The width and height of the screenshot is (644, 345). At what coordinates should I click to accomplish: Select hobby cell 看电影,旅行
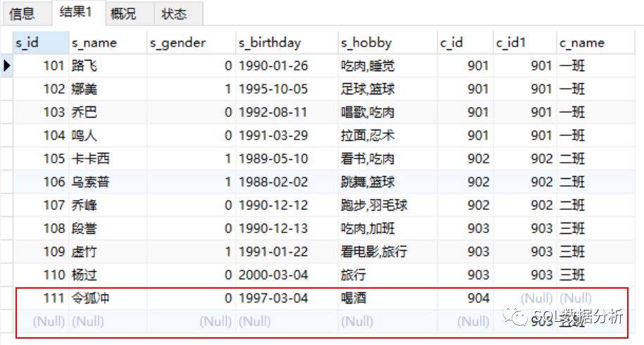click(x=387, y=251)
